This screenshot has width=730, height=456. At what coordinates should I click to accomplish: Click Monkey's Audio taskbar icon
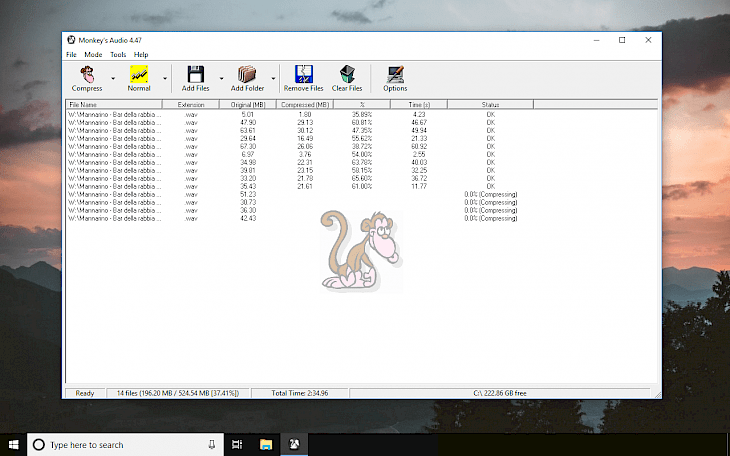coord(294,445)
